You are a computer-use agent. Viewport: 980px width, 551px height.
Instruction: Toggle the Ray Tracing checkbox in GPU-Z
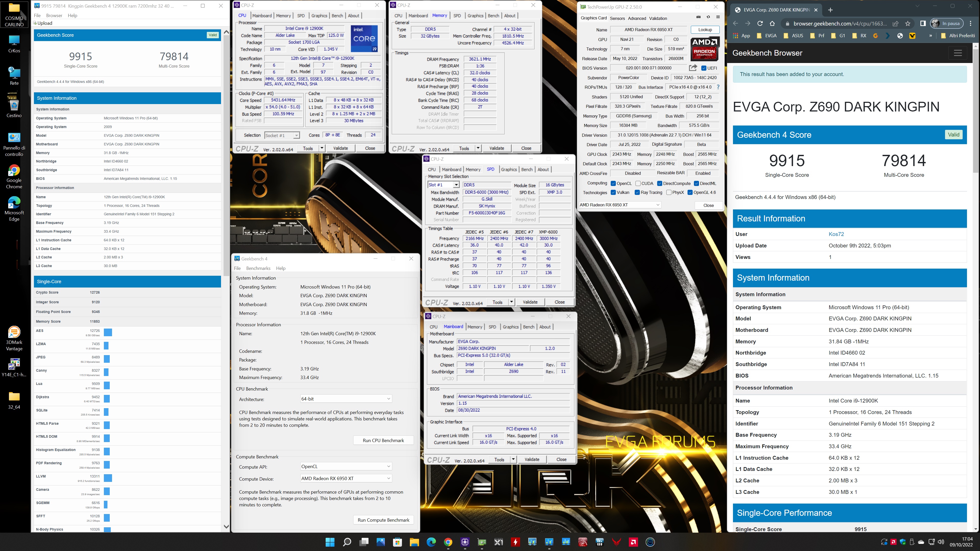tap(637, 192)
